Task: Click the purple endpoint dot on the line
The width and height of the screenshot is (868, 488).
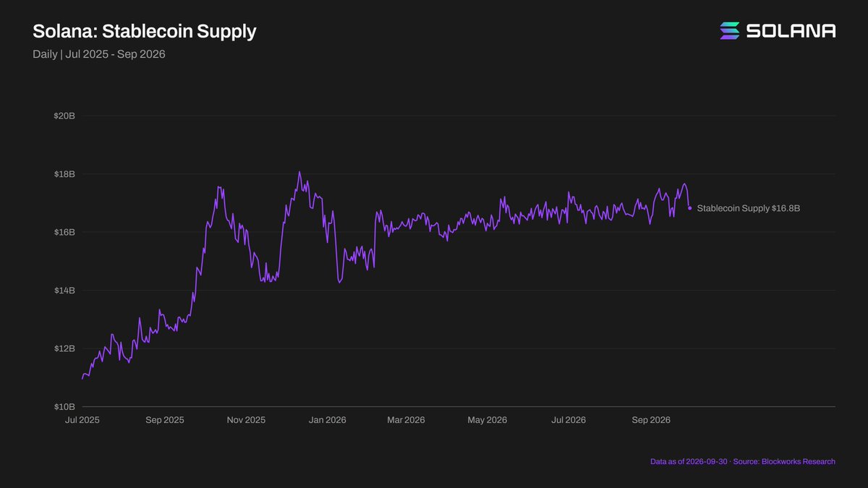Action: click(689, 208)
